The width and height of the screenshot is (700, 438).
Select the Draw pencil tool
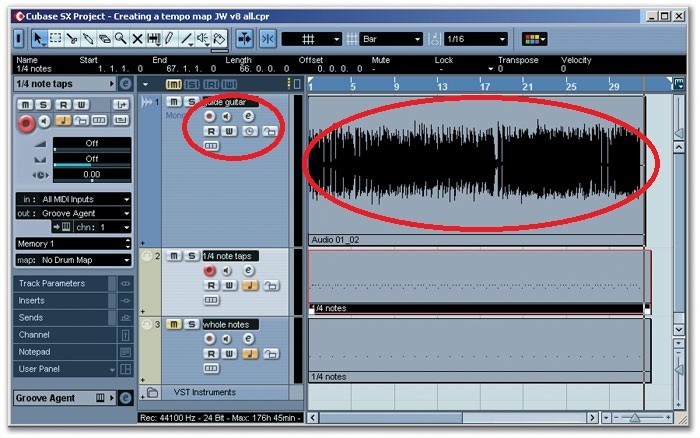click(170, 39)
